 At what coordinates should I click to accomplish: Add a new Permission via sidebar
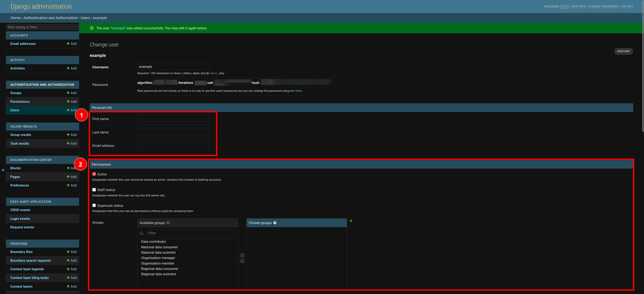[x=72, y=102]
